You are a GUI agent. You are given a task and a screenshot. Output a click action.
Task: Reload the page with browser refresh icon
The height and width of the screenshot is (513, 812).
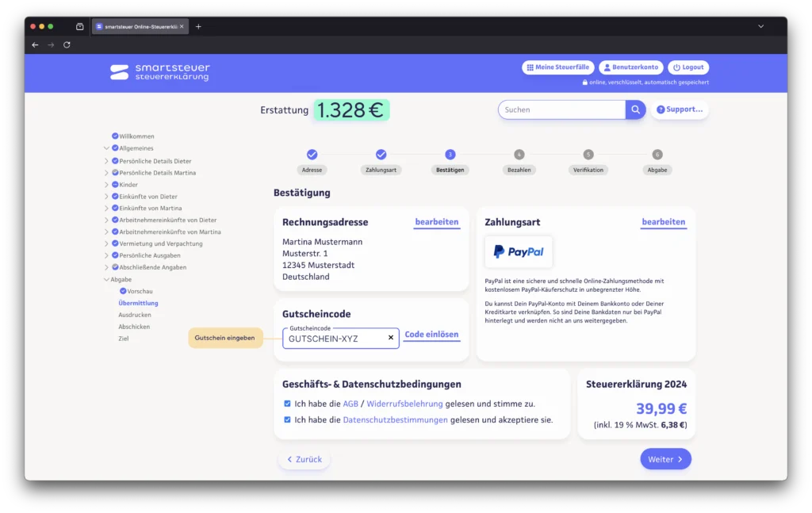[67, 45]
